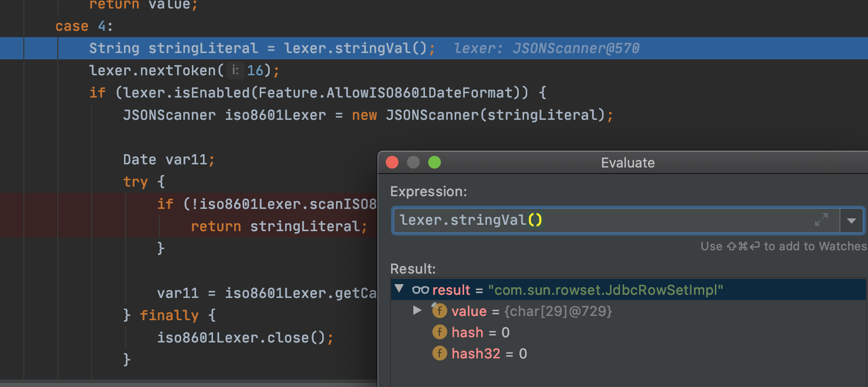Click the editor's horizontal scrollbar at bottom

click(188, 383)
